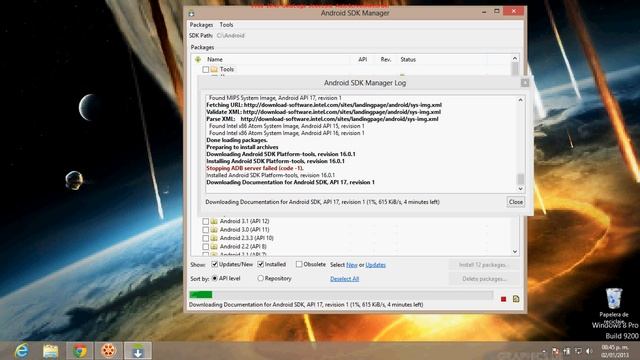Viewport: 640px width, 360px height.
Task: Click the network icon in system tray
Action: coord(578,351)
